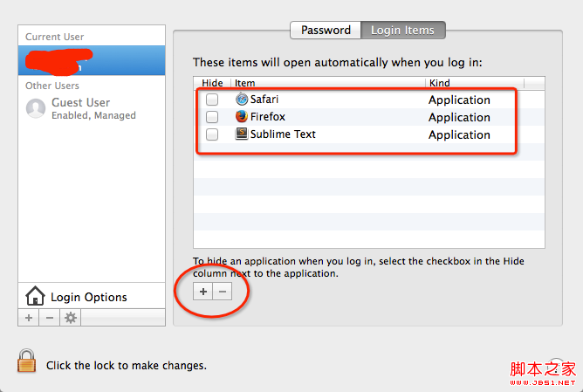This screenshot has height=392, width=583.
Task: Enable Hide checkbox for Firefox
Action: coord(212,117)
